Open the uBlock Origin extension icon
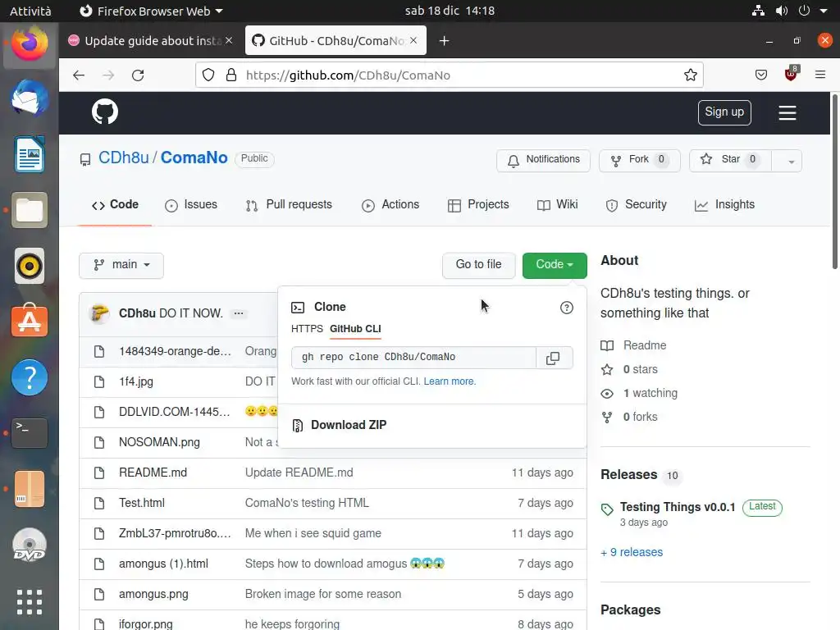The height and width of the screenshot is (630, 840). point(791,75)
